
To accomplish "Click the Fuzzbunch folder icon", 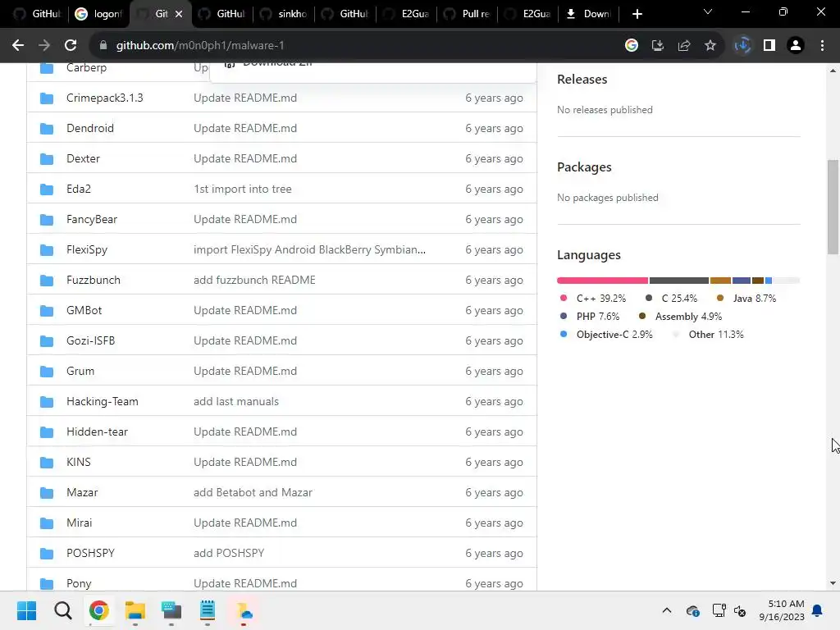I will pyautogui.click(x=47, y=281).
